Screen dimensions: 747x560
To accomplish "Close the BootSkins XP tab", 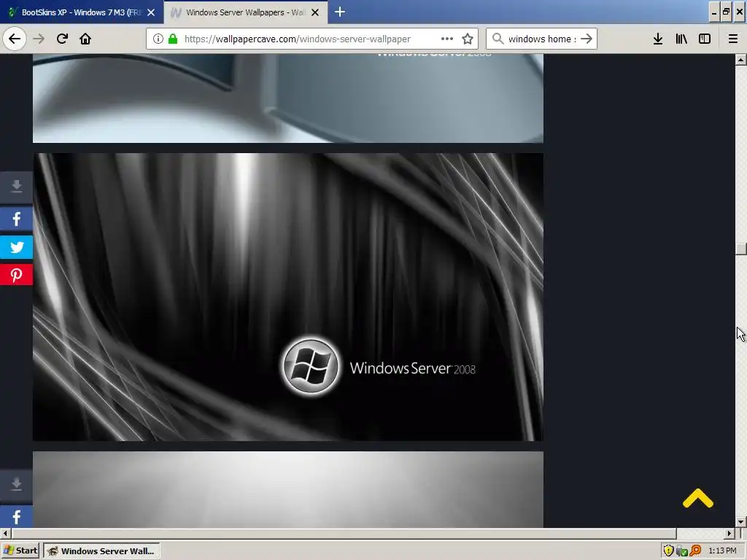I will (x=151, y=12).
